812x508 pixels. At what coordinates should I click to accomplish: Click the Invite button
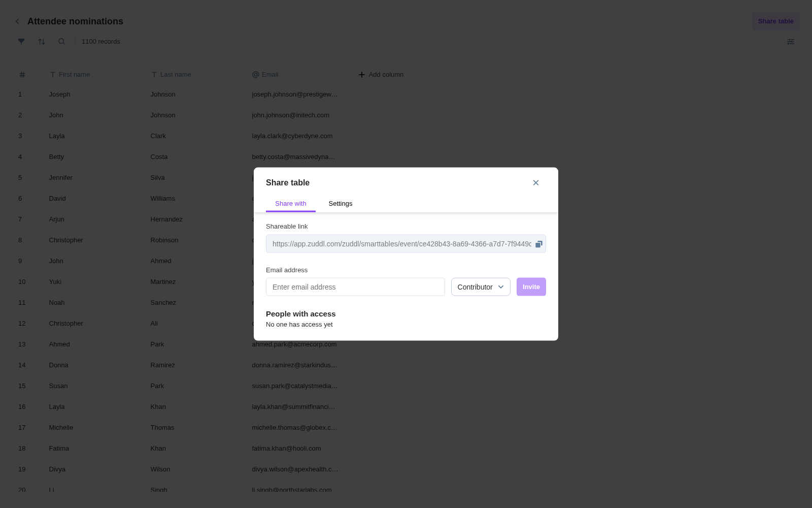531,287
